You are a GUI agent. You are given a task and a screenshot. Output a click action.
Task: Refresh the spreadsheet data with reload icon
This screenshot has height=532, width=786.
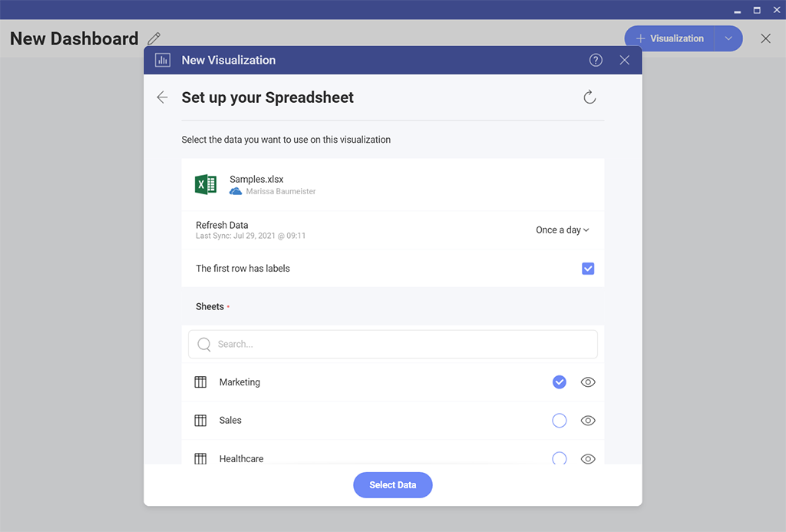tap(589, 97)
